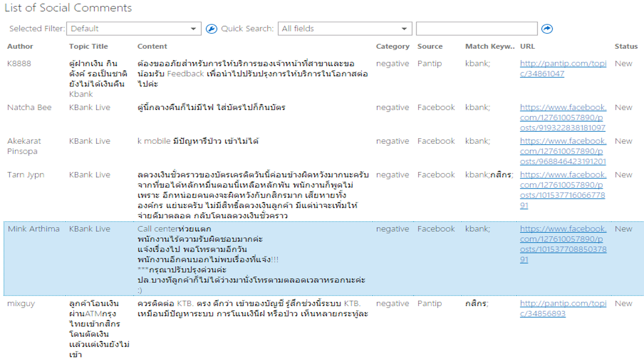644x362 pixels.
Task: Select the author mixguy cell
Action: [21, 303]
